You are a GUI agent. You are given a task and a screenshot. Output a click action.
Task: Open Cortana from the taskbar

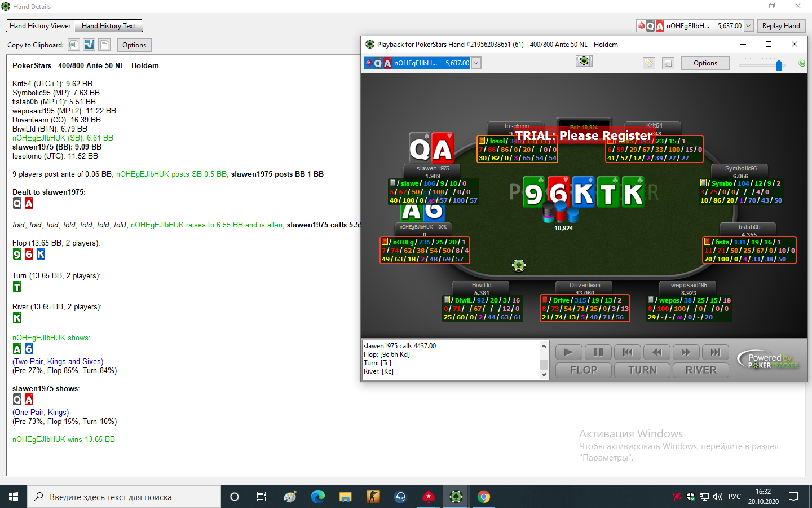click(235, 497)
